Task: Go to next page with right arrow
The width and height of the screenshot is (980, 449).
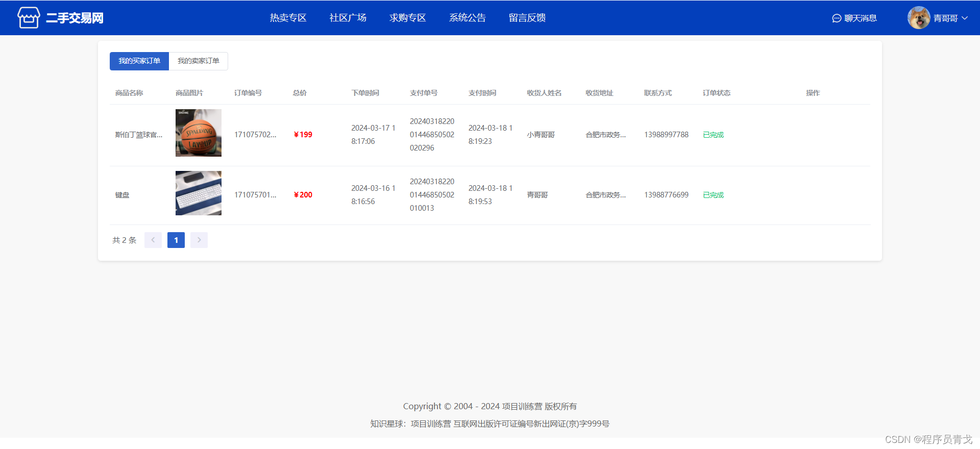Action: (199, 240)
